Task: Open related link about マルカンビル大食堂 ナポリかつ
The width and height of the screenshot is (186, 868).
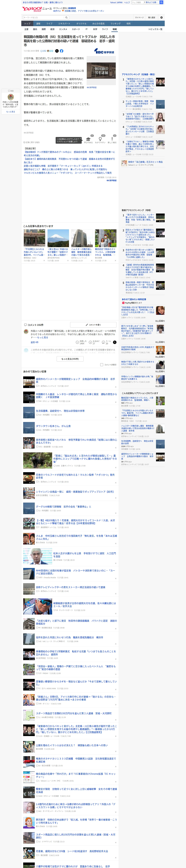Action: pyautogui.click(x=68, y=173)
